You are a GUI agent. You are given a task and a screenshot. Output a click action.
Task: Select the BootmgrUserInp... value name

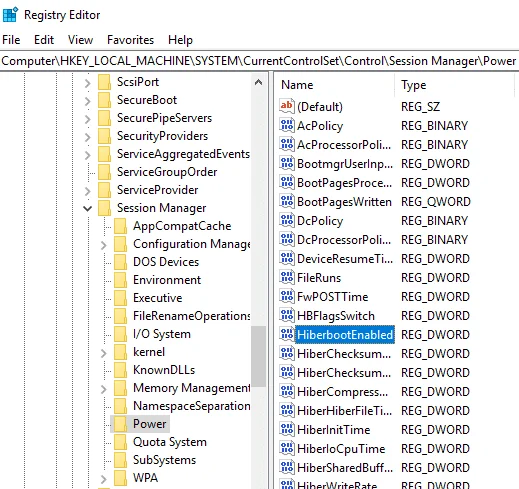click(x=345, y=164)
